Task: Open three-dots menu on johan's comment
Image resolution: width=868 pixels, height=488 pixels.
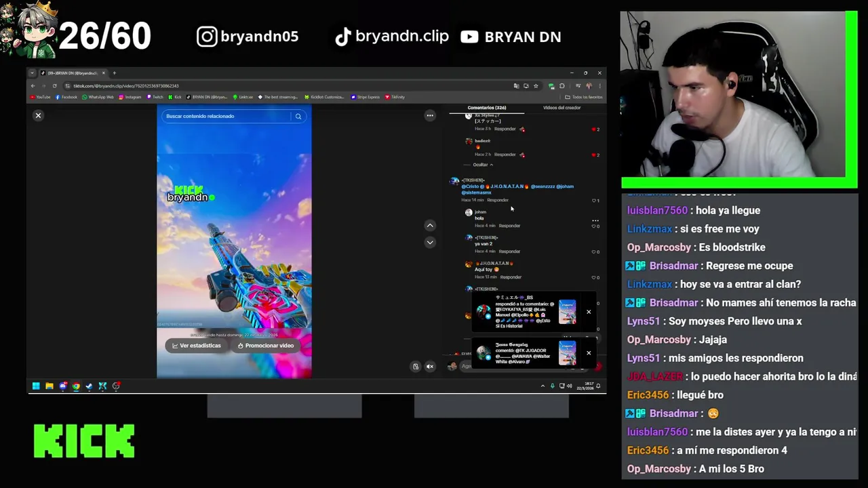Action: coord(595,220)
